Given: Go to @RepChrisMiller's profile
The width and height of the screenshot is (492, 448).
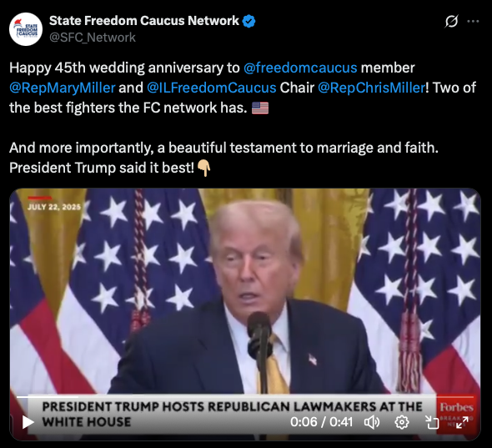Looking at the screenshot, I should click(372, 88).
